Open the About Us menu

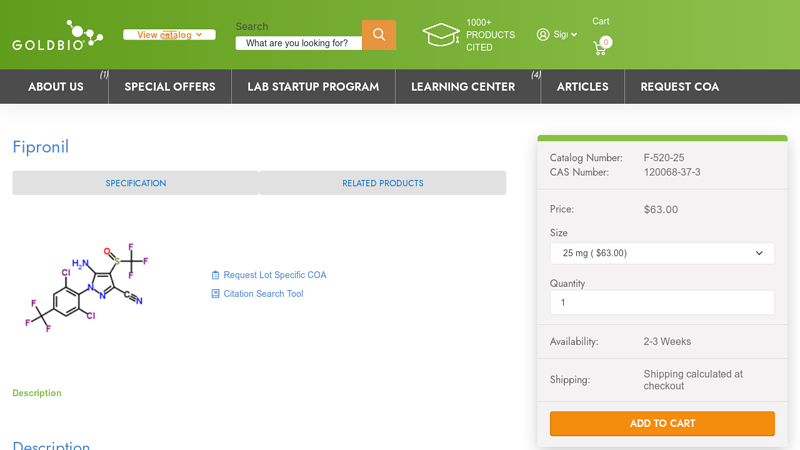(x=56, y=87)
